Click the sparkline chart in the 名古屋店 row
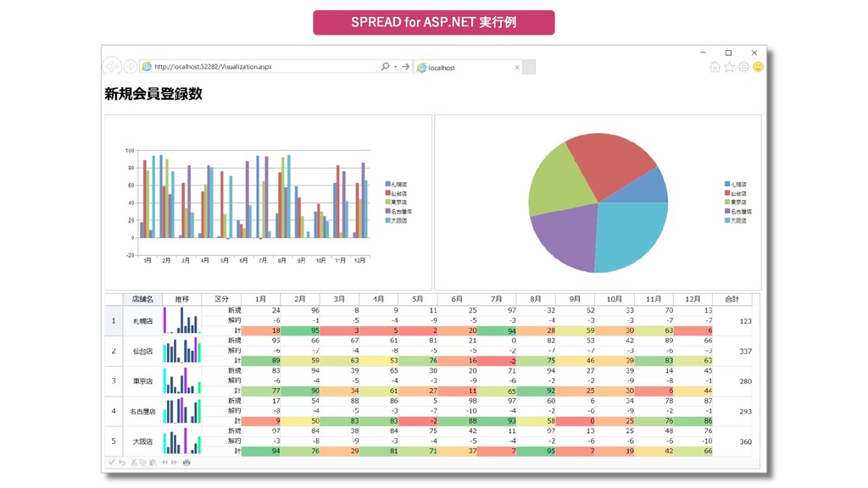 [x=181, y=411]
